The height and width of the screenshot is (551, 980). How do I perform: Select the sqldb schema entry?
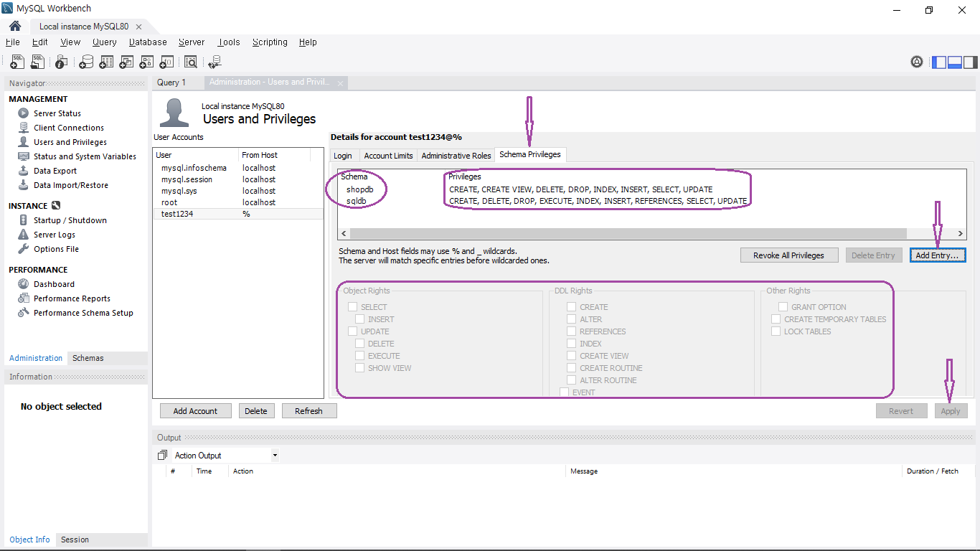pyautogui.click(x=357, y=201)
